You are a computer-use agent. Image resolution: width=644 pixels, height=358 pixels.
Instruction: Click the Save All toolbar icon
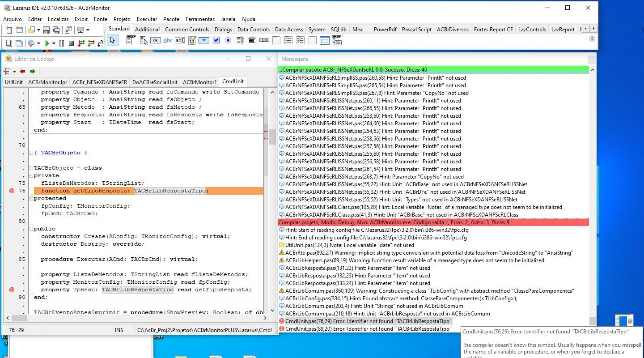[x=56, y=30]
